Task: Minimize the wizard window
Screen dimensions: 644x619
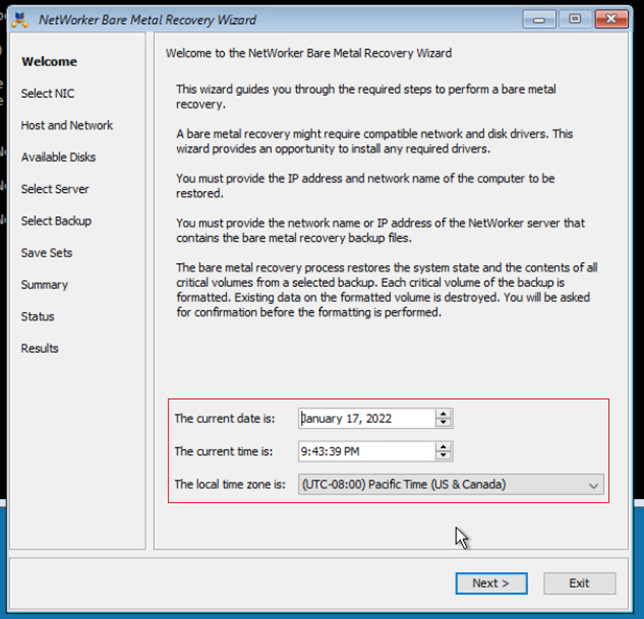Action: (x=539, y=19)
